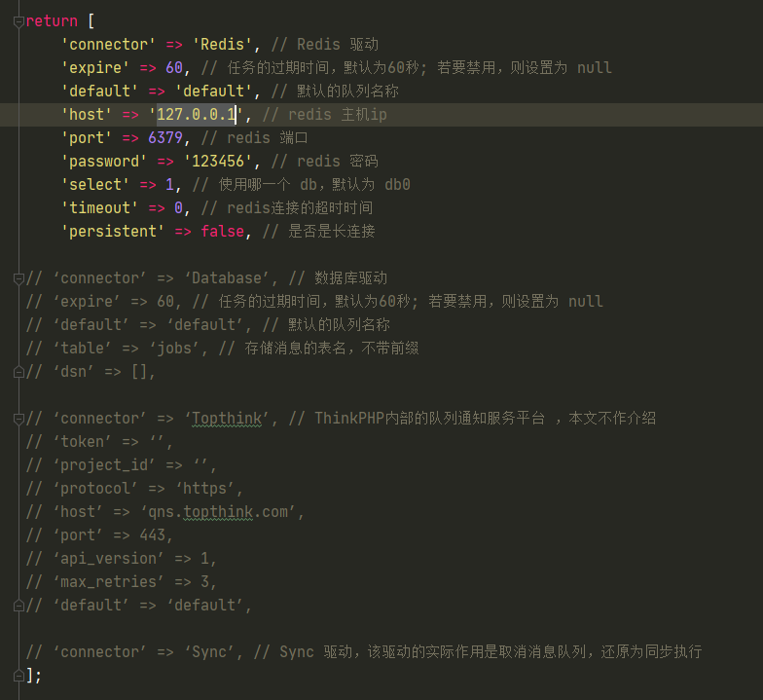Click the return keyword
This screenshot has height=700, width=763.
coord(52,21)
